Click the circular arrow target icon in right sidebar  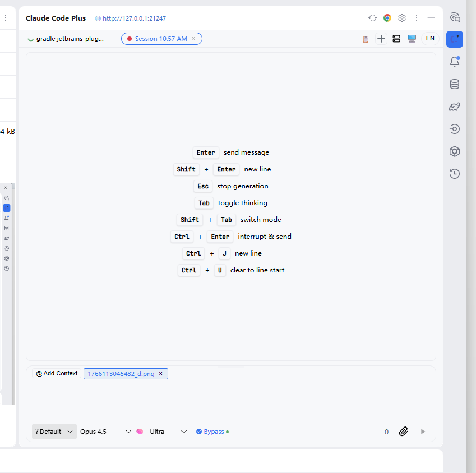coord(455,129)
